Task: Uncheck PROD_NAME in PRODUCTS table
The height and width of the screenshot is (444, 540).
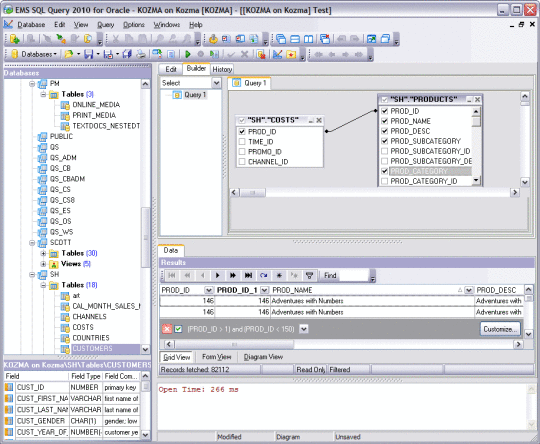Action: click(x=385, y=121)
